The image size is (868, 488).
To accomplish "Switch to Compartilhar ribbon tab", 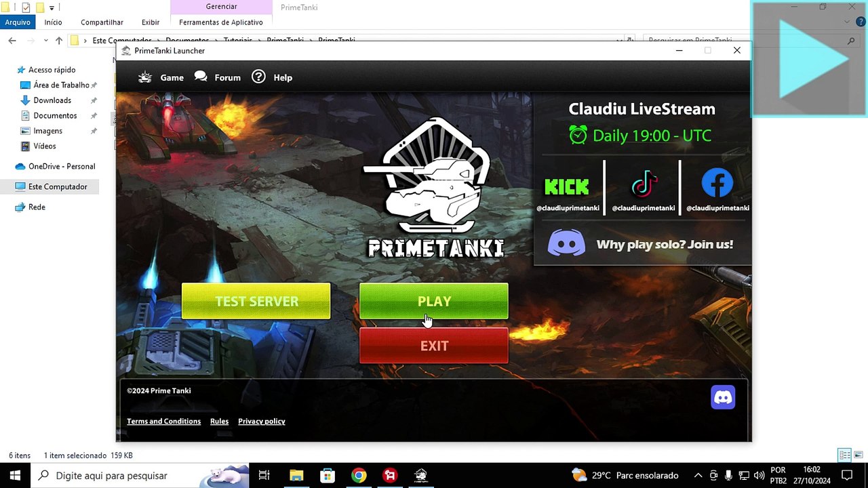I will click(x=102, y=22).
